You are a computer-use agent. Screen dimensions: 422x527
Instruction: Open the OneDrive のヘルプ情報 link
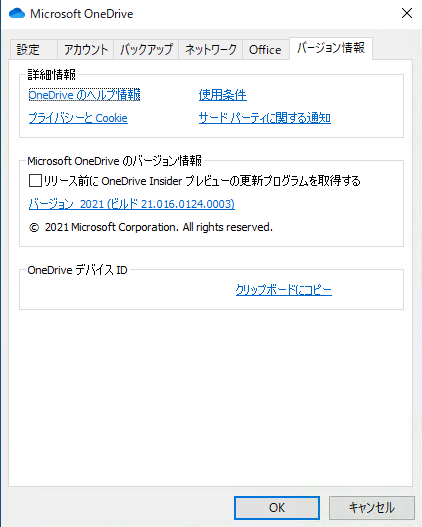pyautogui.click(x=84, y=95)
